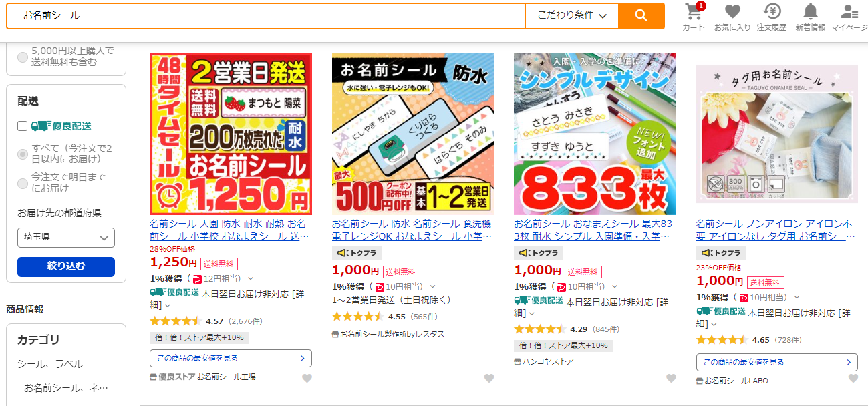Select シール、ラベル category
Viewport: 868px width, 406px height.
click(50, 364)
